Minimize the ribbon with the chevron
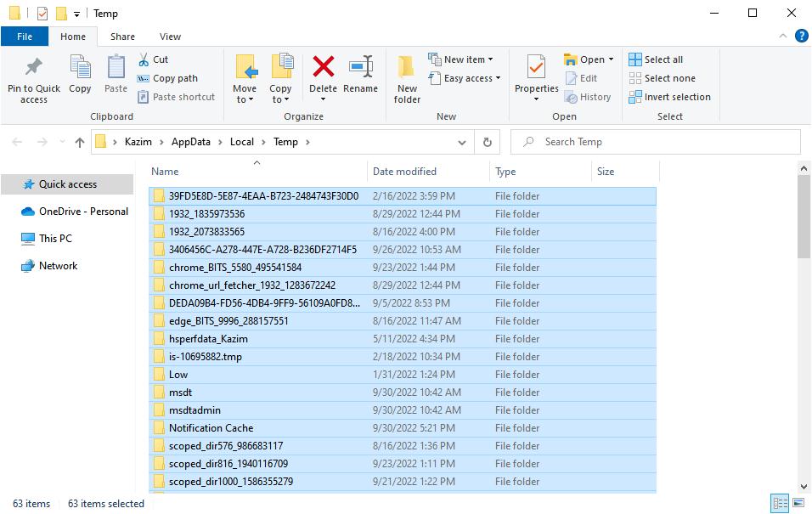This screenshot has height=514, width=812. pos(783,36)
